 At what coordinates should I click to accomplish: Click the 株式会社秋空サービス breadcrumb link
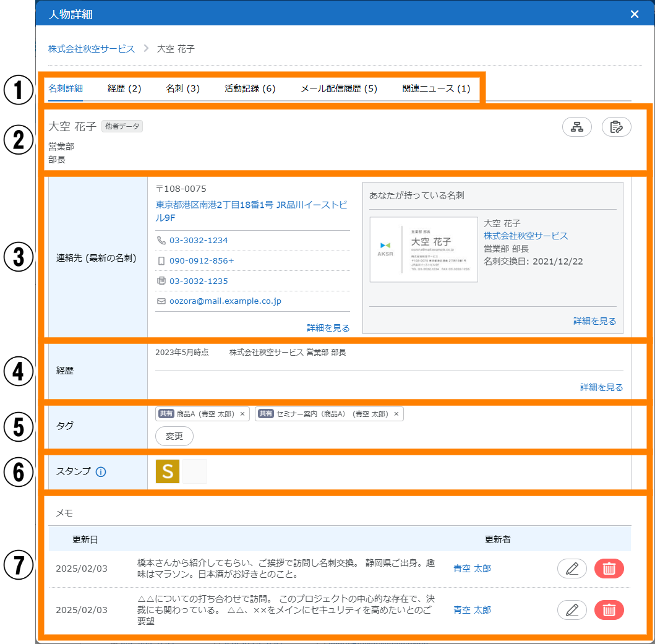(x=92, y=49)
